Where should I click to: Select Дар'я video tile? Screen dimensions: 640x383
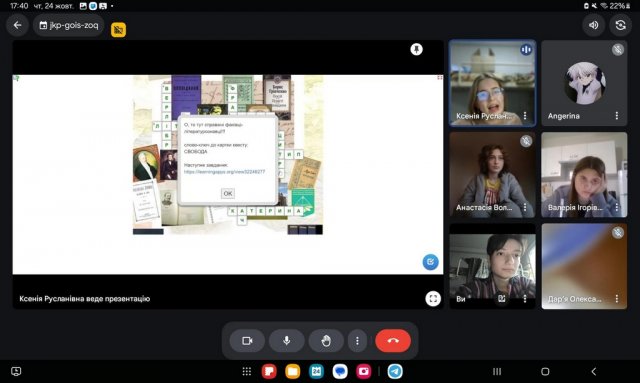coord(584,266)
